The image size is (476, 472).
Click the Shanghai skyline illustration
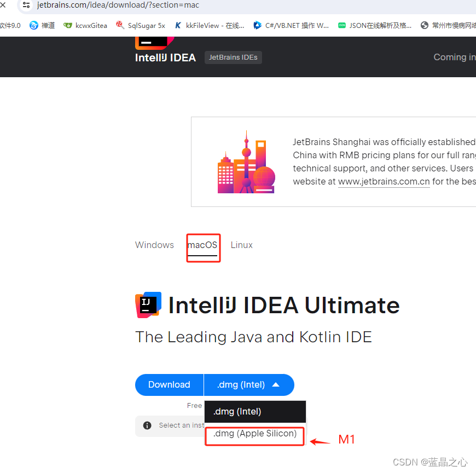246,162
